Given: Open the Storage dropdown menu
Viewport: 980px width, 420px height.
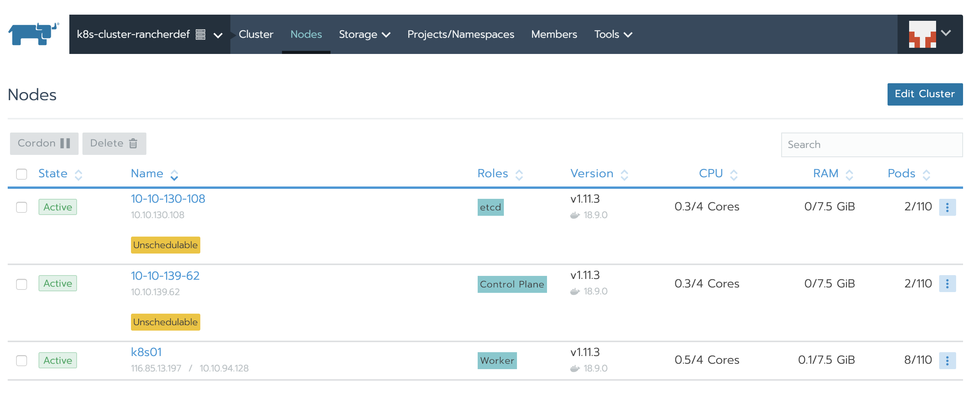Looking at the screenshot, I should 364,34.
